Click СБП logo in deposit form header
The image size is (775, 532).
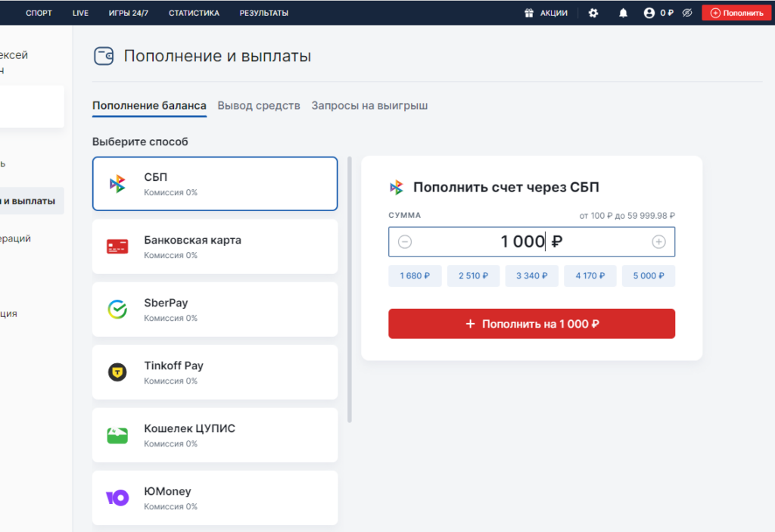[x=397, y=188]
